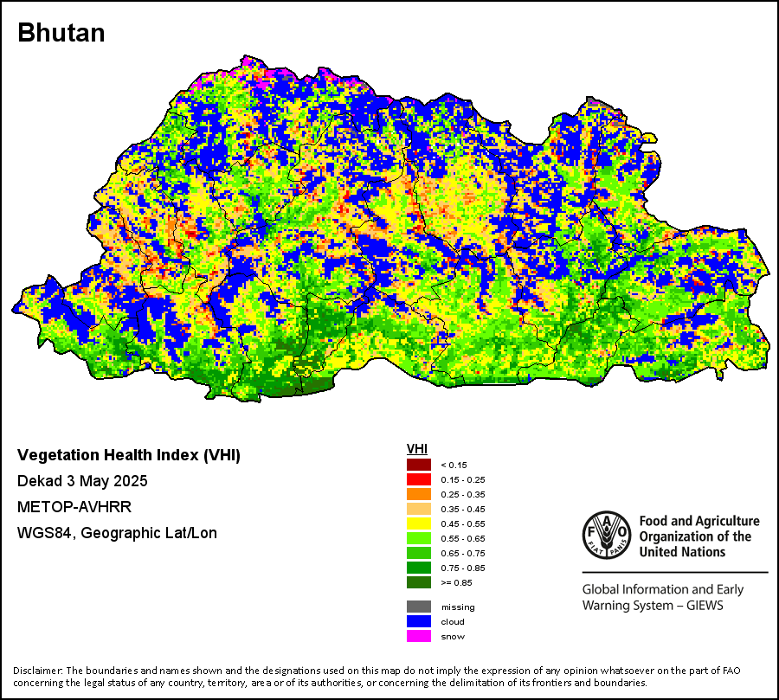The height and width of the screenshot is (700, 779).
Task: Click the 'Dekad 3 May 2025' text
Action: [82, 481]
